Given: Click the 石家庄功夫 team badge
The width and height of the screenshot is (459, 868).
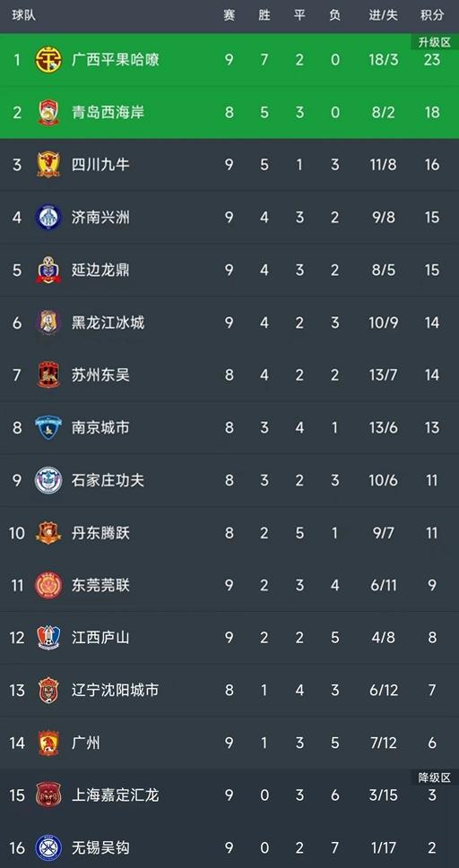Looking at the screenshot, I should coord(48,480).
